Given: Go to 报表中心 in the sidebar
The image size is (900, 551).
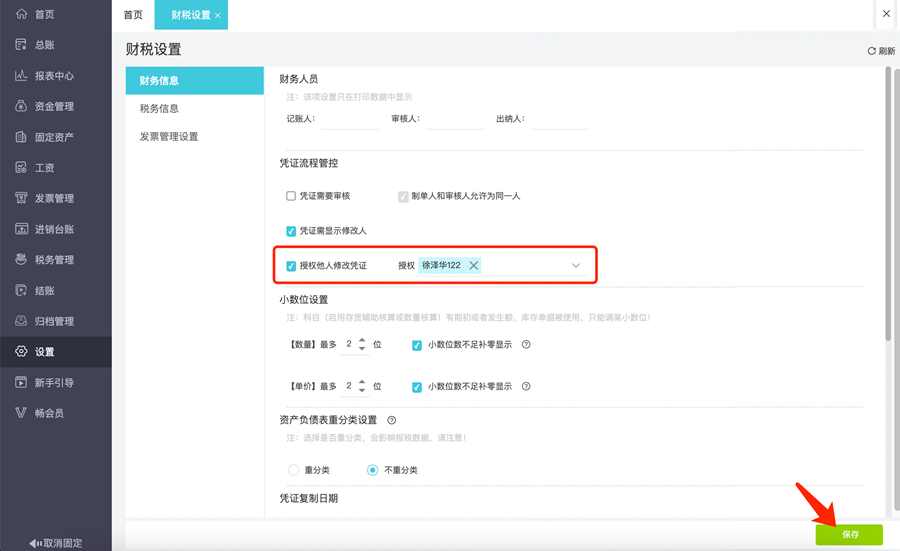Looking at the screenshot, I should (x=52, y=76).
